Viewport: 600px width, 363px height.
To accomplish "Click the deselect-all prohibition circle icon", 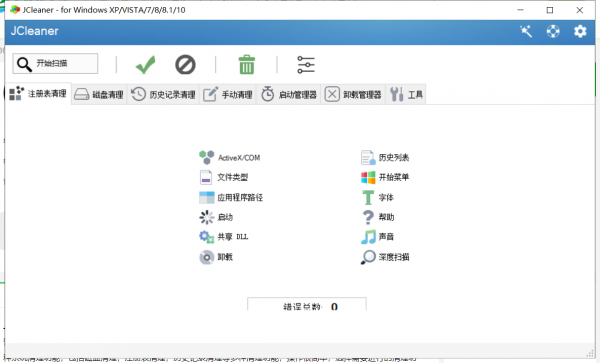I will tap(185, 64).
